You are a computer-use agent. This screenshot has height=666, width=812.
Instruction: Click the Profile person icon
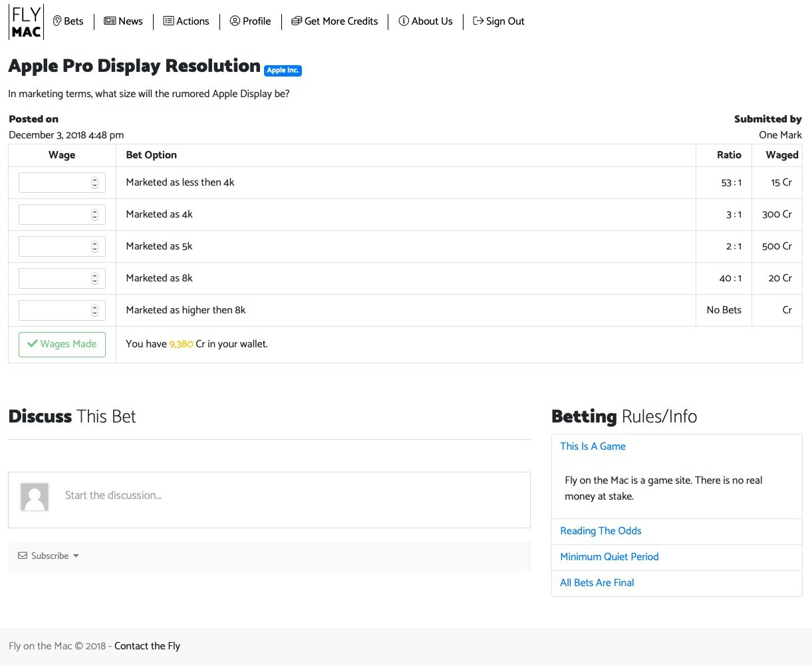pos(234,21)
